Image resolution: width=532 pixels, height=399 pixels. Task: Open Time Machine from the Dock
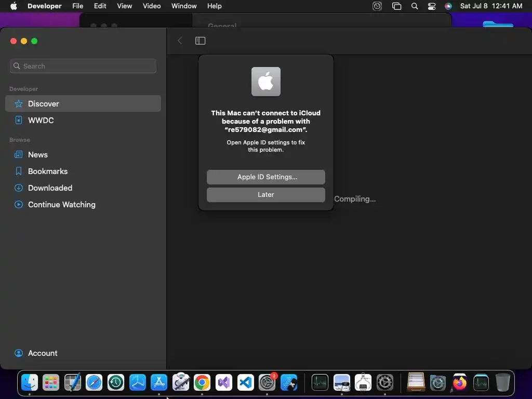[116, 382]
